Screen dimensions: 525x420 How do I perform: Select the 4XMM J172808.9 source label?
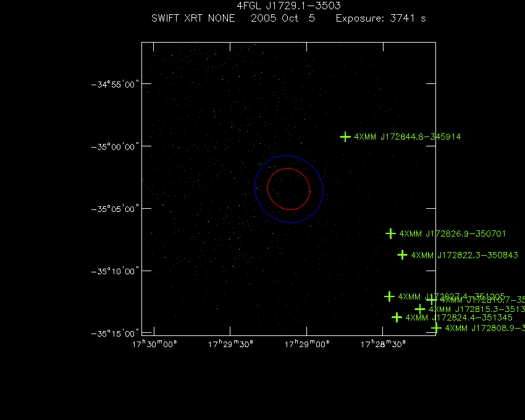click(x=485, y=328)
